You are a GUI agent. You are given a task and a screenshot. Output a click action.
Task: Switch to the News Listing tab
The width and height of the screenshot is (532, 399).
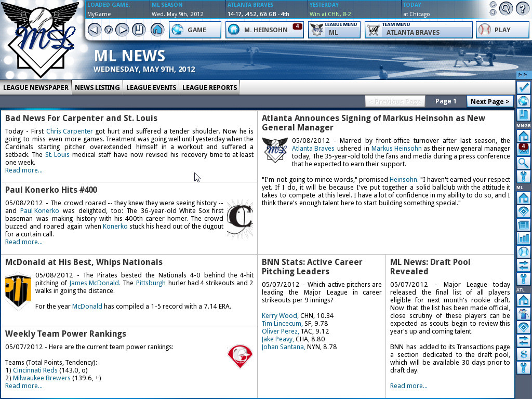97,87
